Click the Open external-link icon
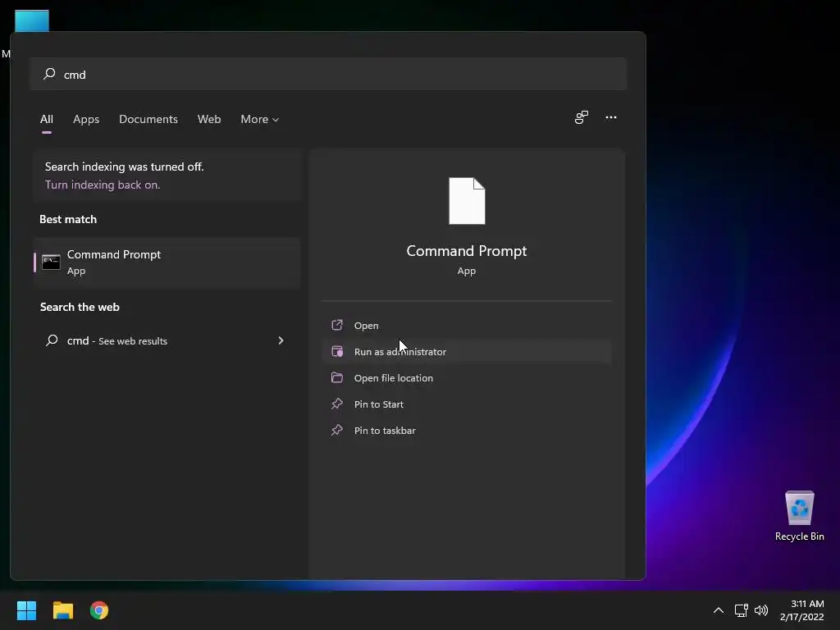This screenshot has height=630, width=840. click(x=337, y=325)
